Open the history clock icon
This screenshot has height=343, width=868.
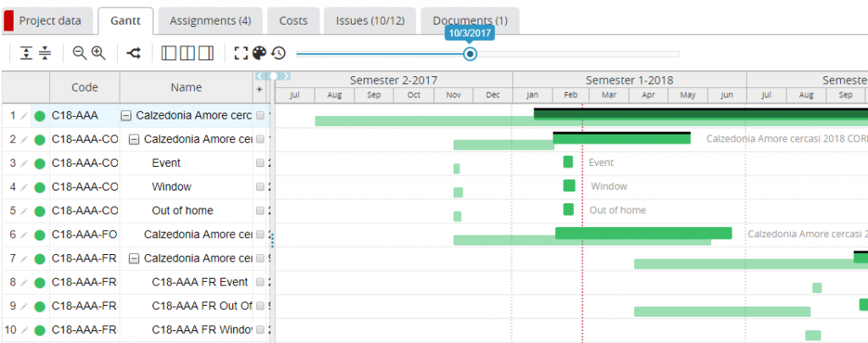[x=279, y=53]
